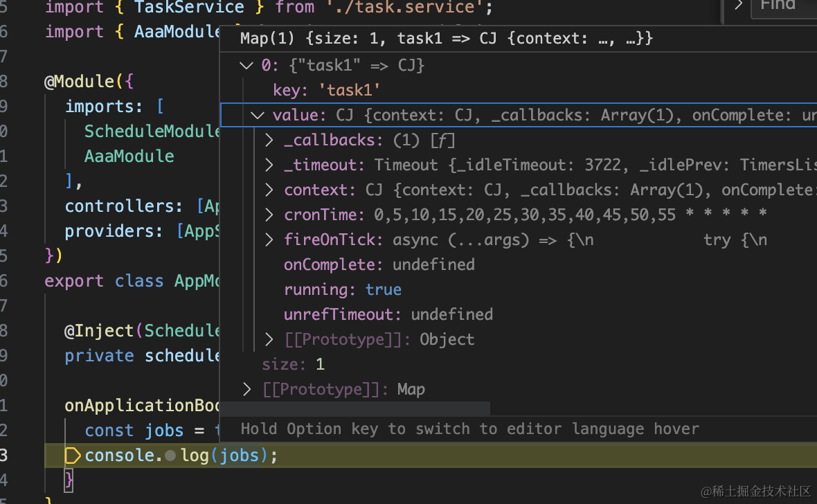Click the gray inline breakpoint dot before log
817x504 pixels.
pos(170,456)
